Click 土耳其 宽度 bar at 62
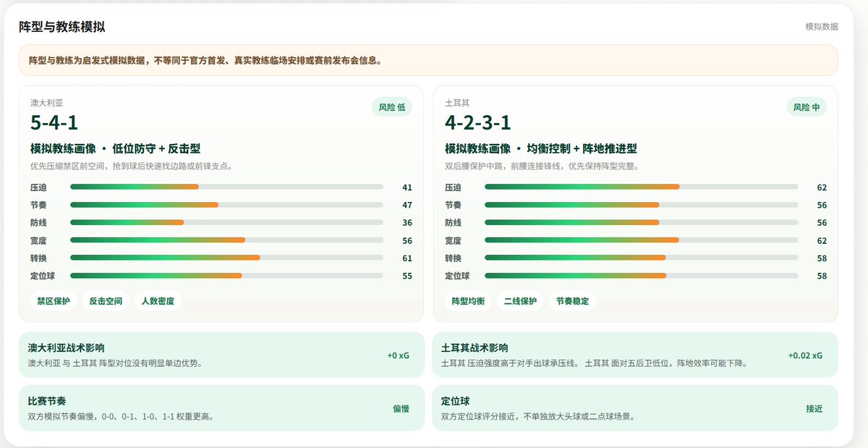 coord(641,240)
